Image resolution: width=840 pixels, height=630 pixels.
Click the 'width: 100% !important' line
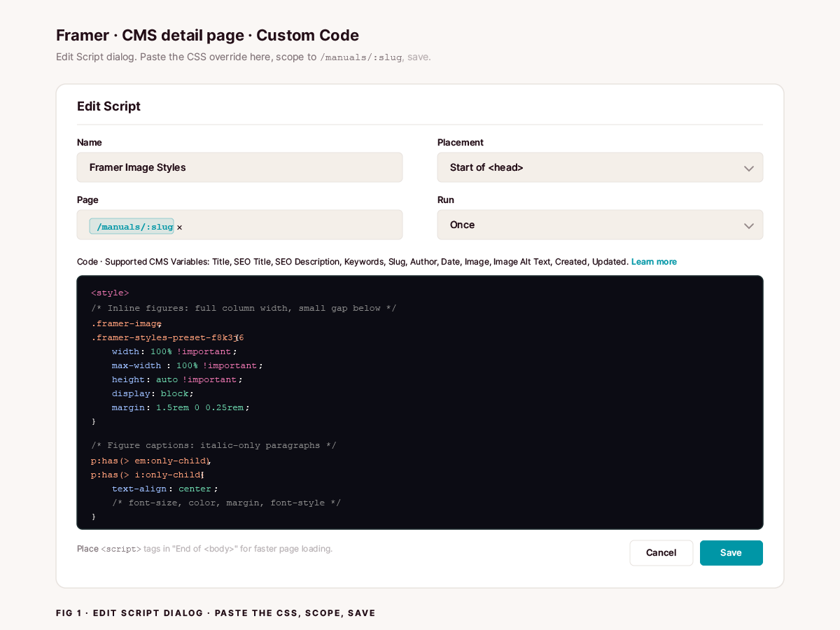(174, 351)
